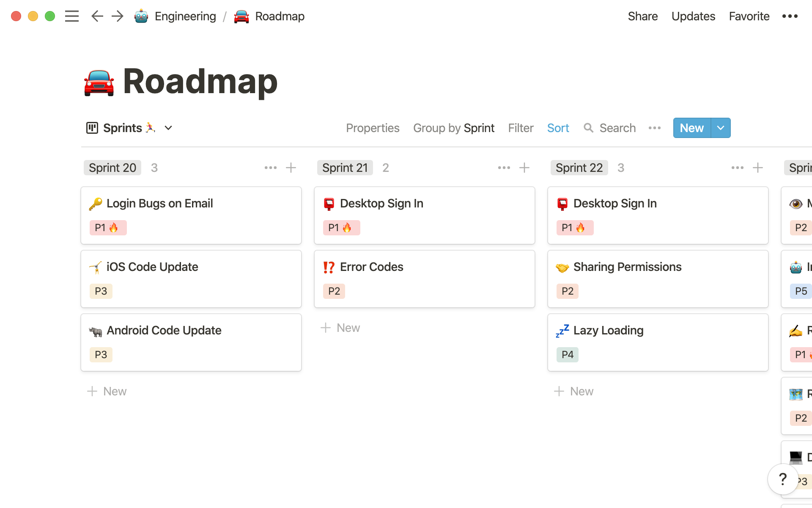Screen dimensions: 812x508
Task: Click the Sort toolbar option
Action: point(558,127)
